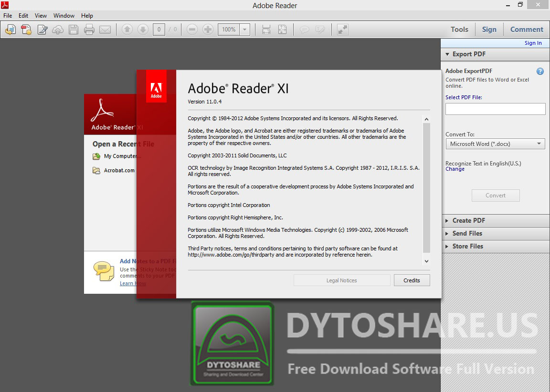Go to next page with down arrow icon
The height and width of the screenshot is (392, 550).
point(143,30)
